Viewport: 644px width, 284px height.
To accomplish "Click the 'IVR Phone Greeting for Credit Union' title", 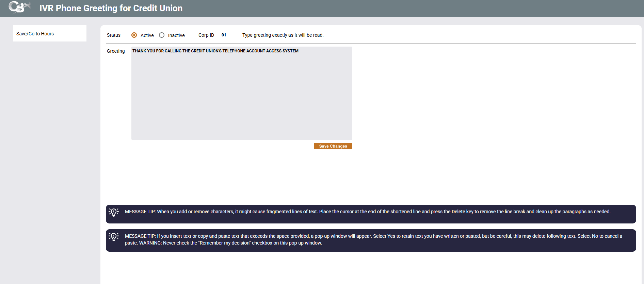I will (111, 8).
